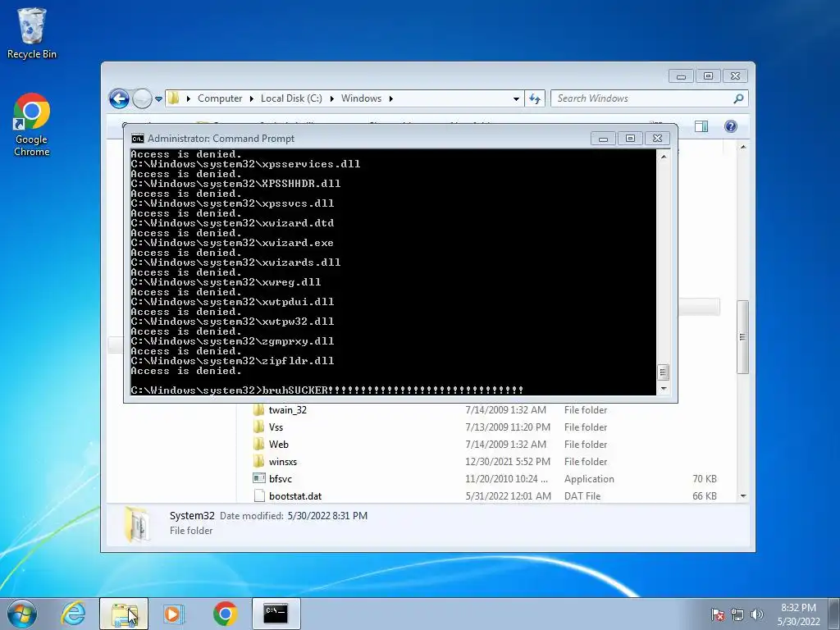
Task: Maximize the Windows Explorer window
Action: tap(708, 76)
